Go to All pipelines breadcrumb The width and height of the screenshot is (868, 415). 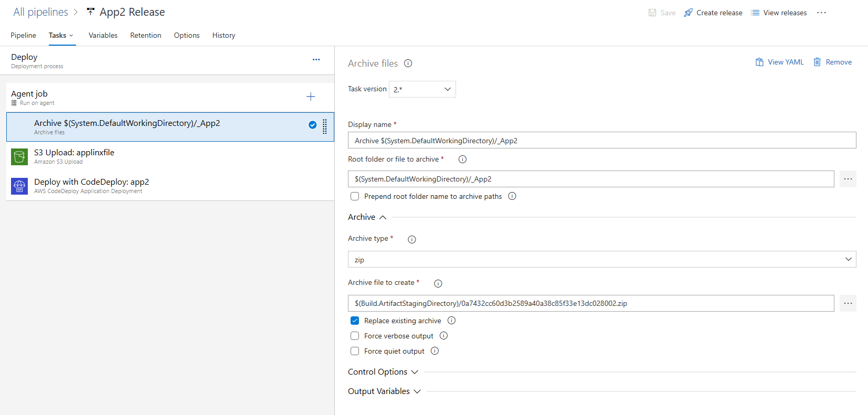(40, 12)
